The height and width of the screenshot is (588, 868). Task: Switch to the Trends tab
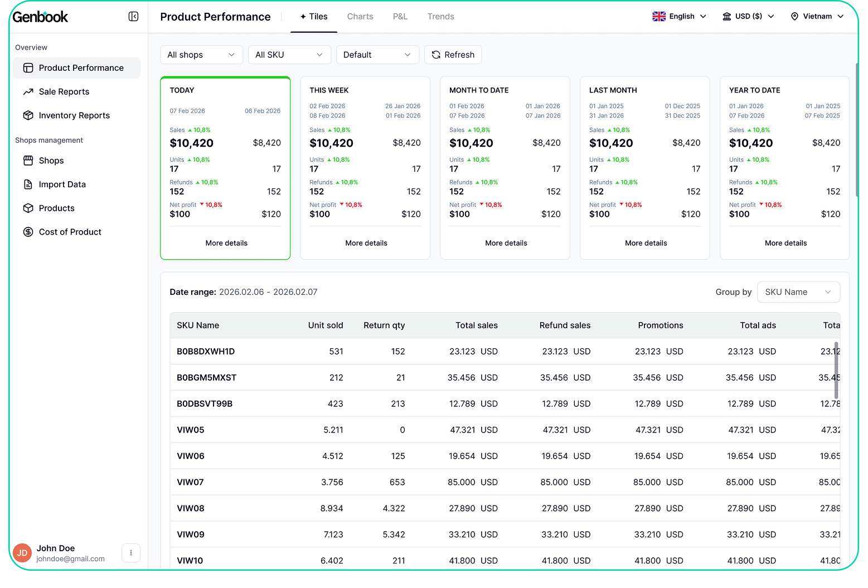[441, 17]
